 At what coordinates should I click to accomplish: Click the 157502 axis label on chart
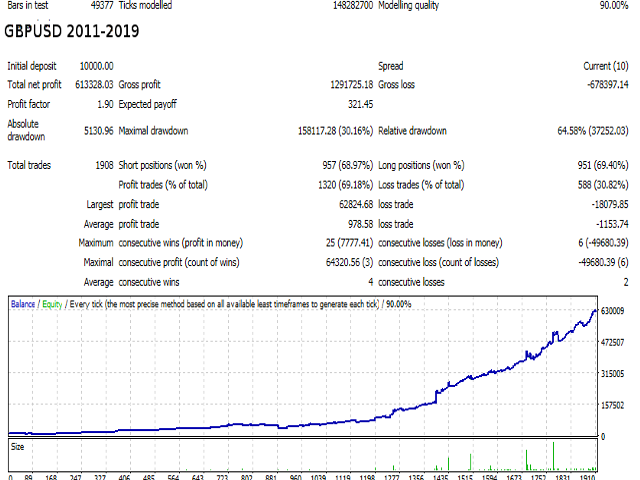pyautogui.click(x=612, y=405)
